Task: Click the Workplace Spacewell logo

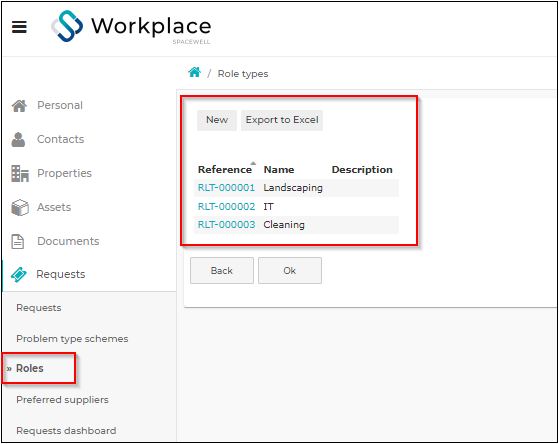Action: click(131, 27)
